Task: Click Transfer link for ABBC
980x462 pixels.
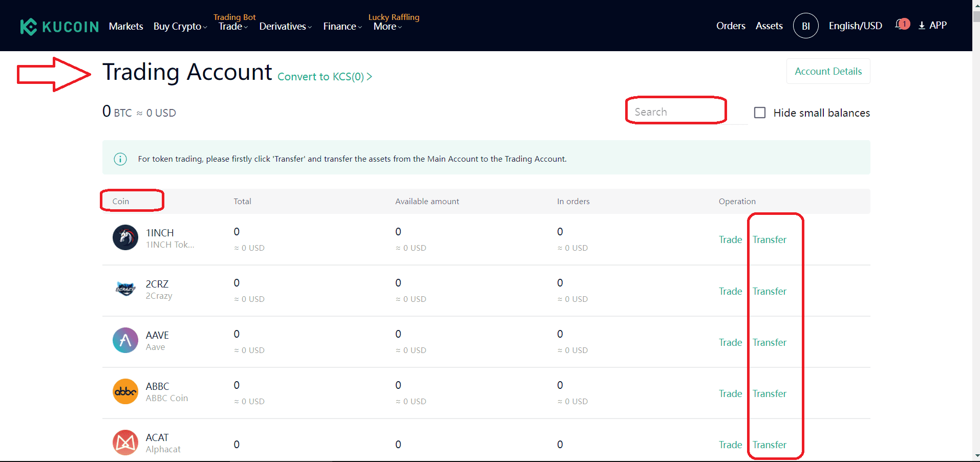Action: tap(769, 393)
